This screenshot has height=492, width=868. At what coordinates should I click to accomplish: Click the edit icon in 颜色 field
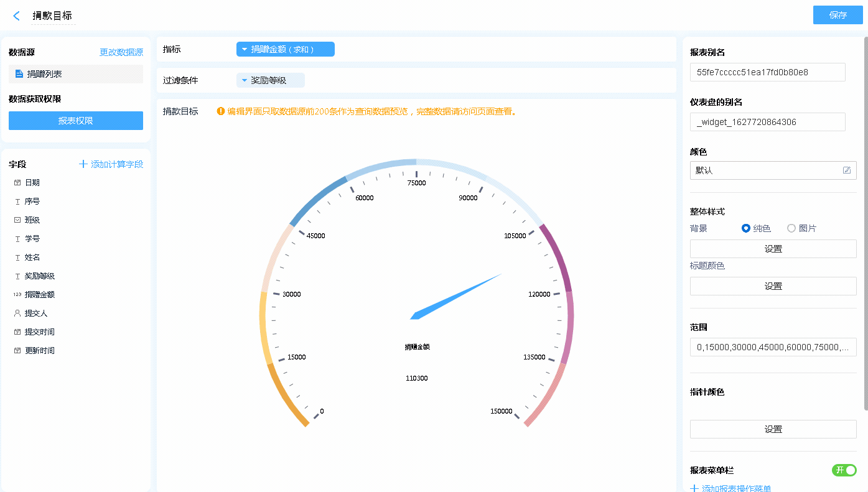[846, 170]
